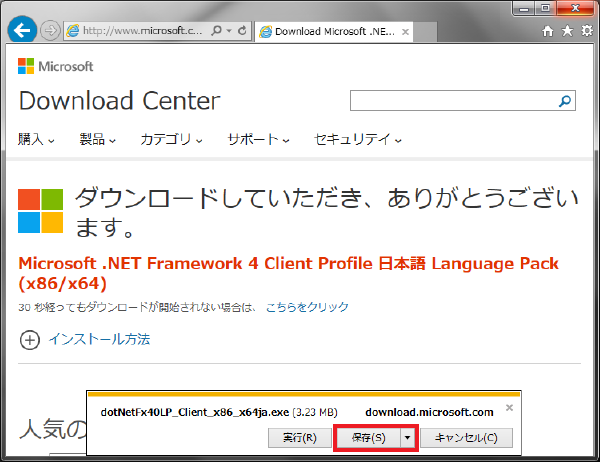The width and height of the screenshot is (600, 462).
Task: Click inside the Download Center search box
Action: click(x=453, y=101)
